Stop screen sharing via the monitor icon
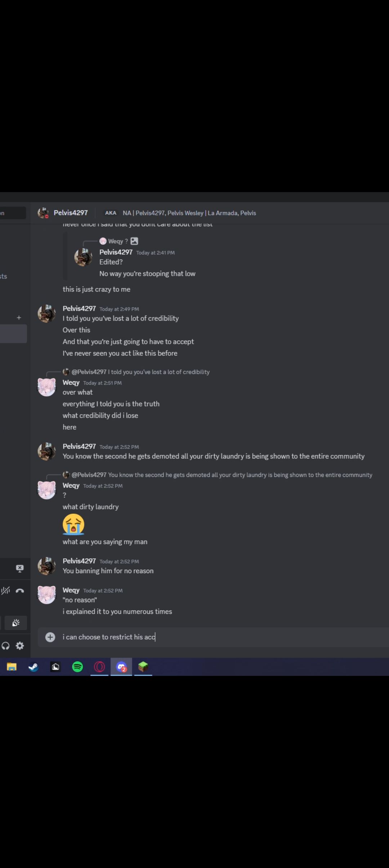389x868 pixels. point(20,568)
